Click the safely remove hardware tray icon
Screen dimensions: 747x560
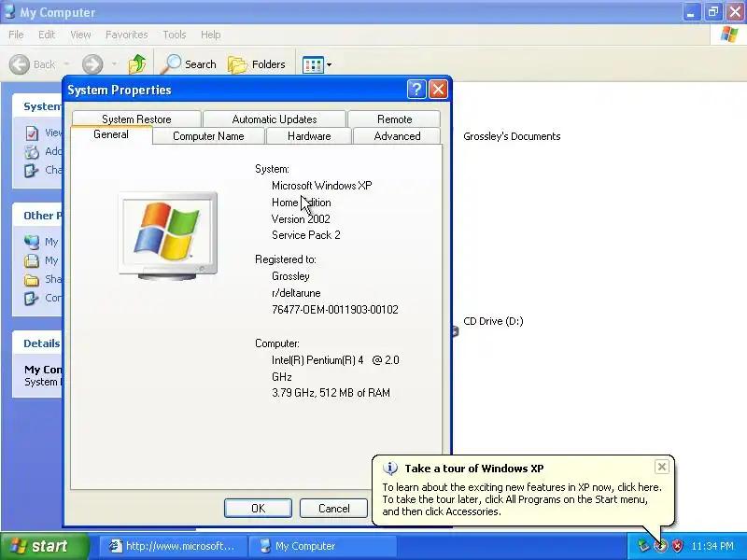(643, 546)
